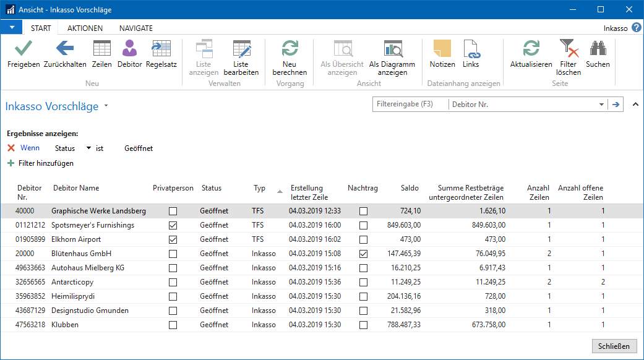This screenshot has height=360, width=644.
Task: Switch to the AKTIONEN ribbon tab
Action: pos(85,28)
